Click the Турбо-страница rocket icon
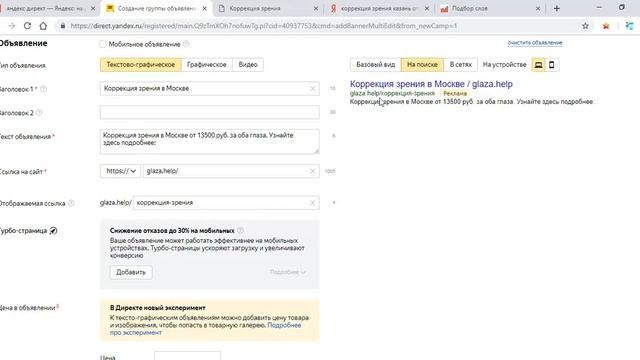The width and height of the screenshot is (640, 360). 53,231
